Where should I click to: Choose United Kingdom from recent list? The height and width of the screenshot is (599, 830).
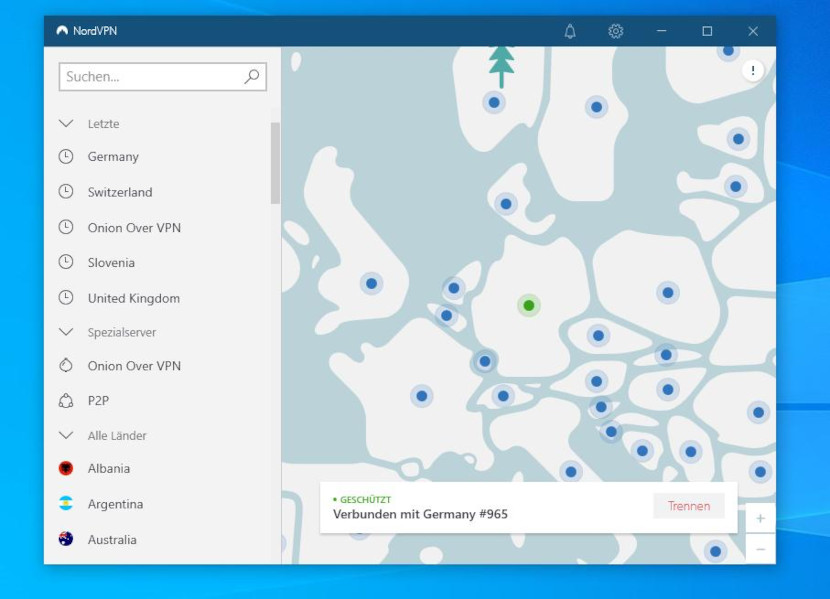(x=133, y=298)
